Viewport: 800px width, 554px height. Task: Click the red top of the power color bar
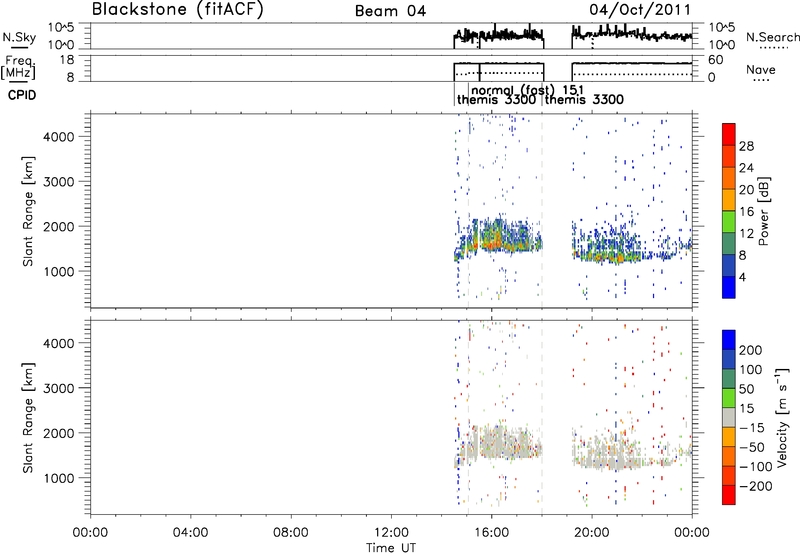coord(729,134)
